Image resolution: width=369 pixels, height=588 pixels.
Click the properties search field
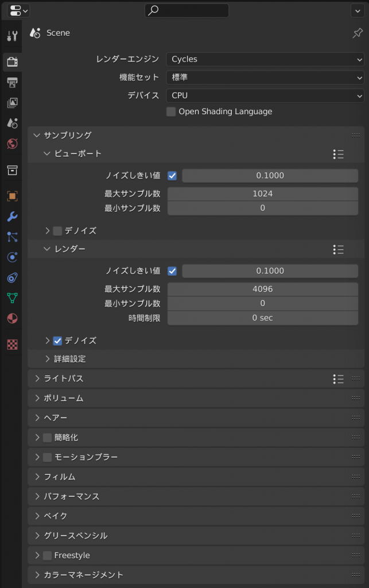tap(187, 10)
